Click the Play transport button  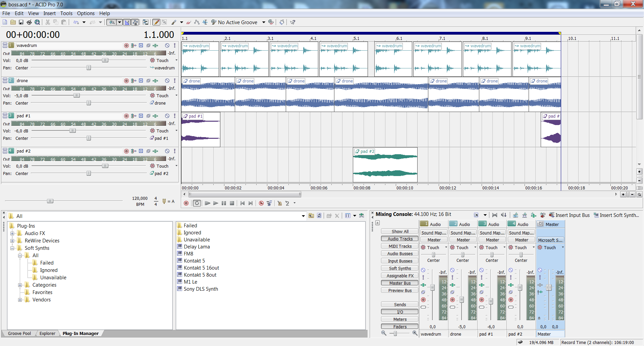pos(216,203)
